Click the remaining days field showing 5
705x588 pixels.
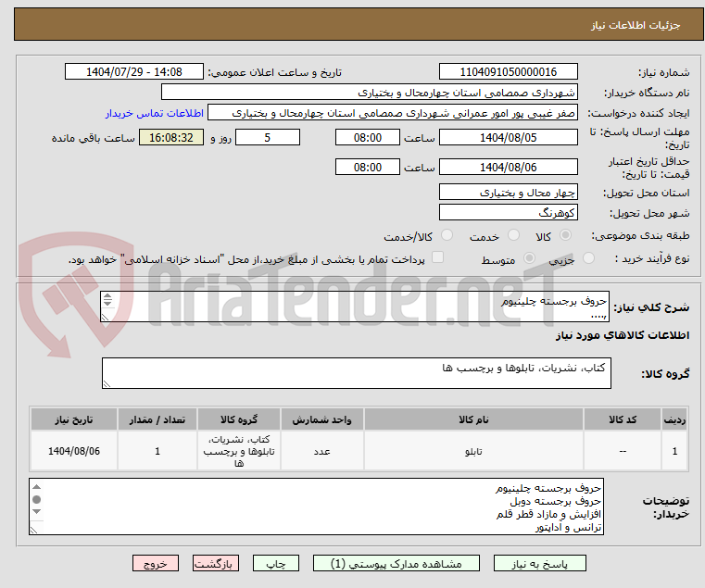pos(268,138)
